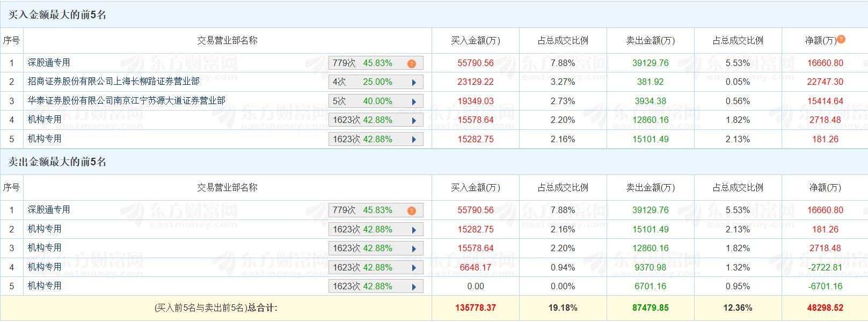Select the 0.94% ratio cell
This screenshot has width=868, height=322.
563,268
